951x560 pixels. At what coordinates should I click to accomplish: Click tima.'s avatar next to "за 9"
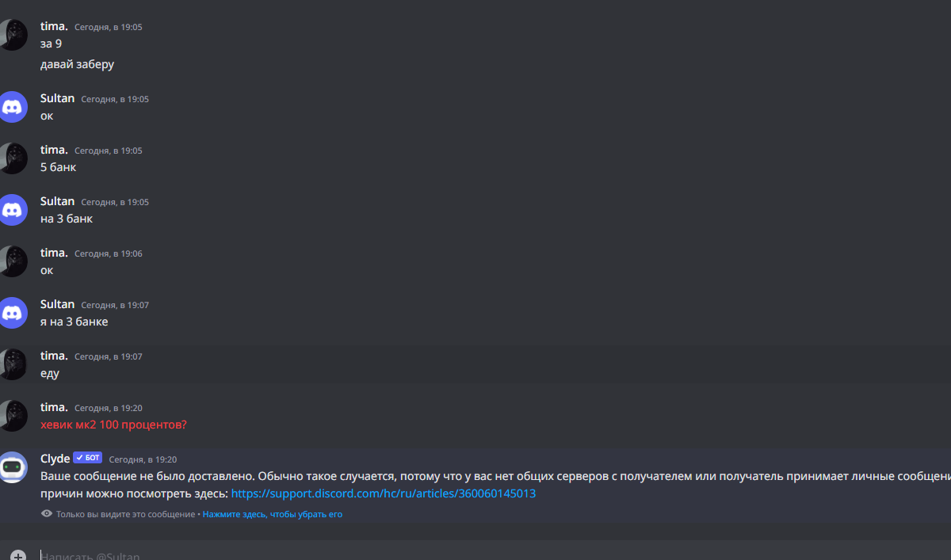(x=13, y=35)
